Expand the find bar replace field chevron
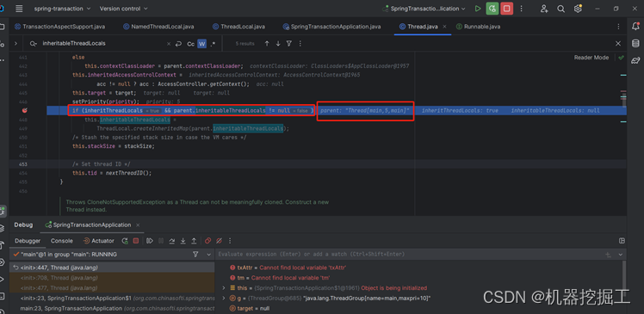The height and width of the screenshot is (314, 644). pos(15,43)
